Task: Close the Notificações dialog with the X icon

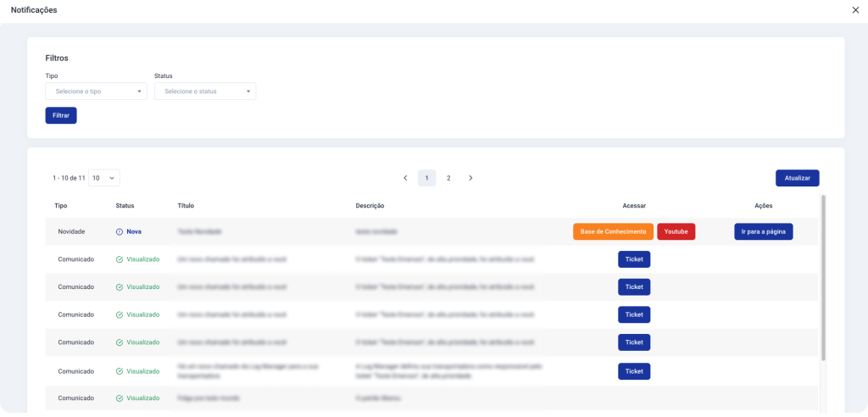Action: tap(854, 10)
